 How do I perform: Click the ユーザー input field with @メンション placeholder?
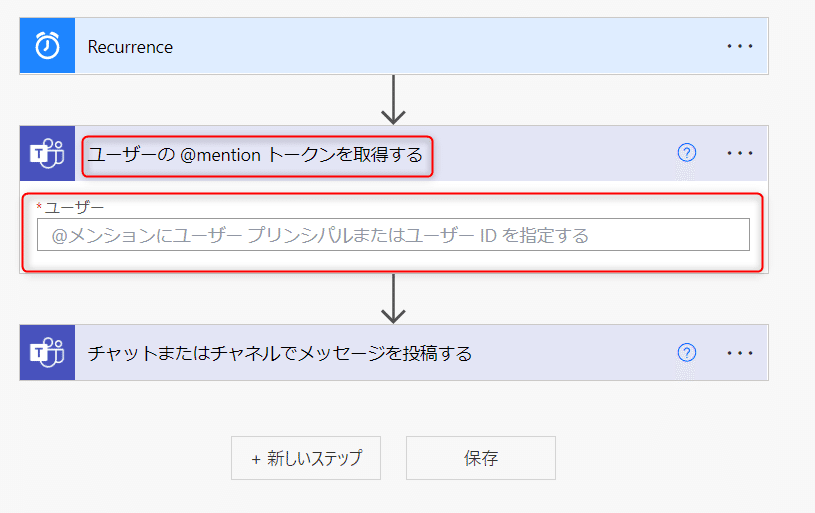tap(393, 235)
